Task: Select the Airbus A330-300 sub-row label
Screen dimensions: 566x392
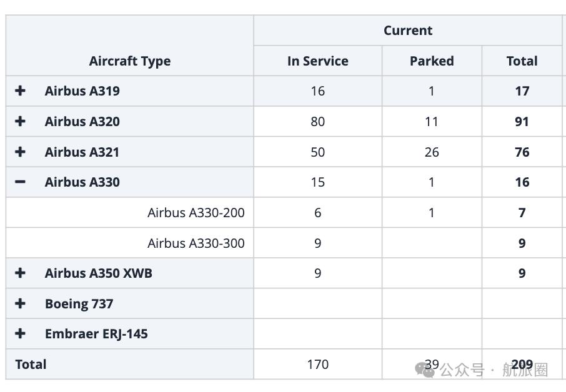Action: tap(196, 243)
